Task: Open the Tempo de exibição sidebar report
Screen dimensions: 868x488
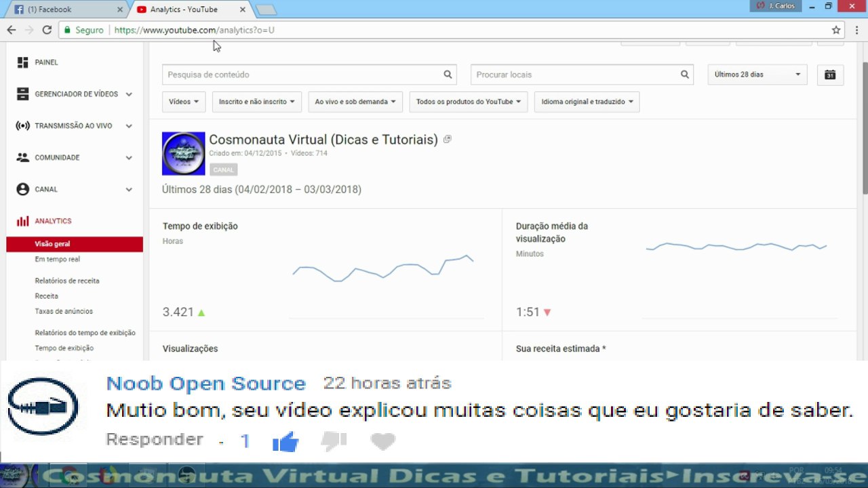Action: tap(64, 348)
